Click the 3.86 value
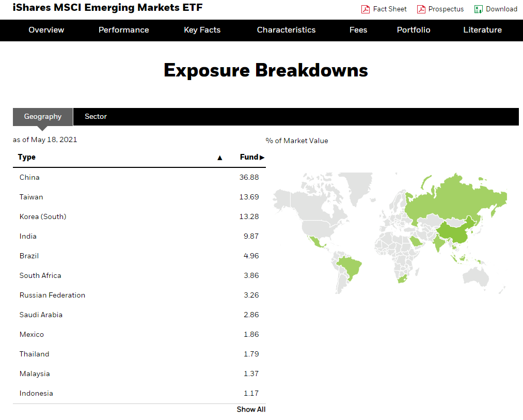Viewport: 523px width, 420px height. point(251,276)
